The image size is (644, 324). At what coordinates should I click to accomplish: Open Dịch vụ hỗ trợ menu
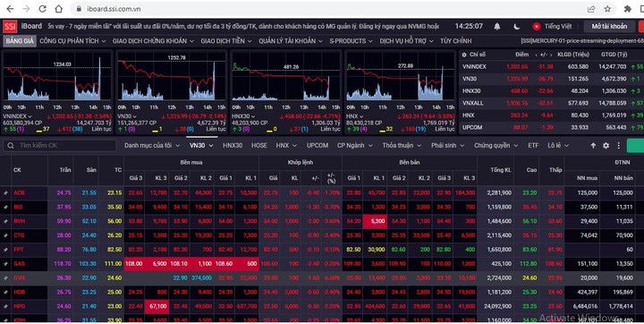[406, 40]
